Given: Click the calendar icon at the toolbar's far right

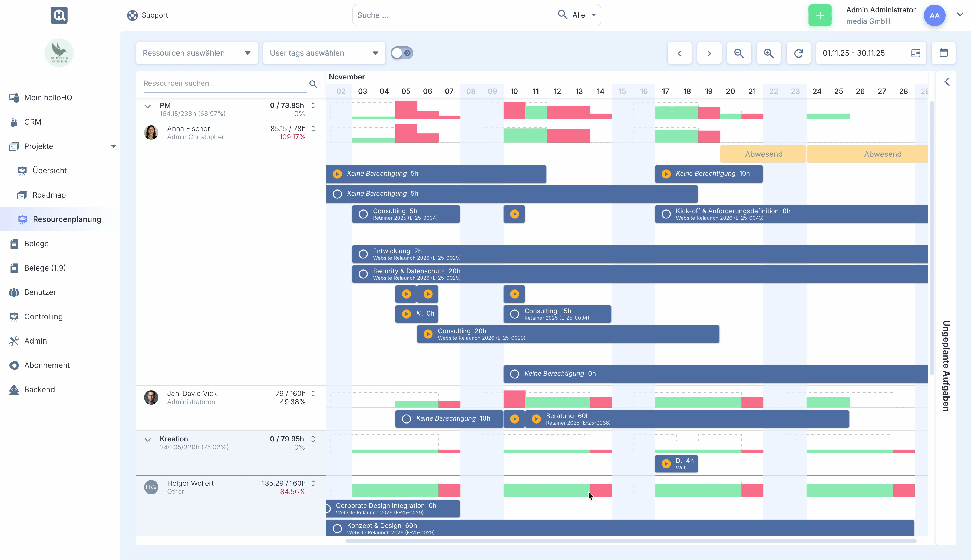Looking at the screenshot, I should [x=943, y=53].
